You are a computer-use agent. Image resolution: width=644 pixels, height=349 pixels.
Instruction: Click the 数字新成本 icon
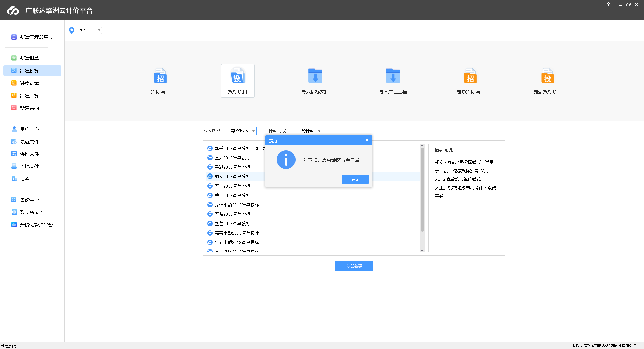tap(14, 212)
